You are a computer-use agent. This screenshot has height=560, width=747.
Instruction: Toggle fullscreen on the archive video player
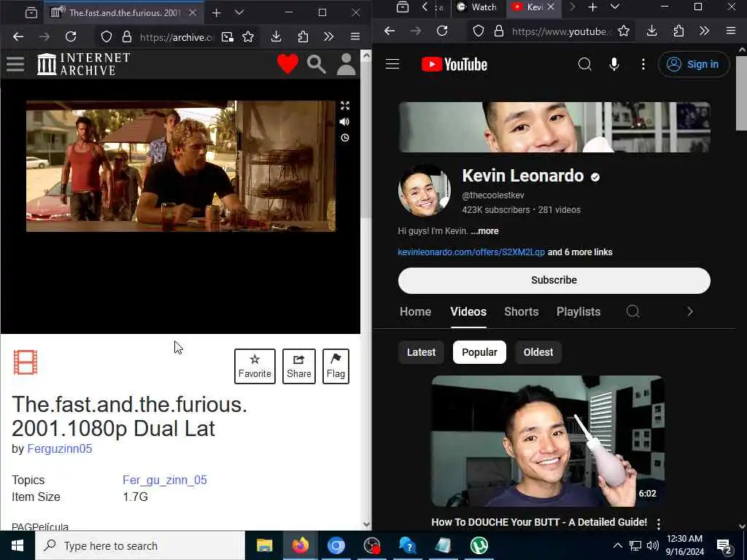click(x=345, y=106)
